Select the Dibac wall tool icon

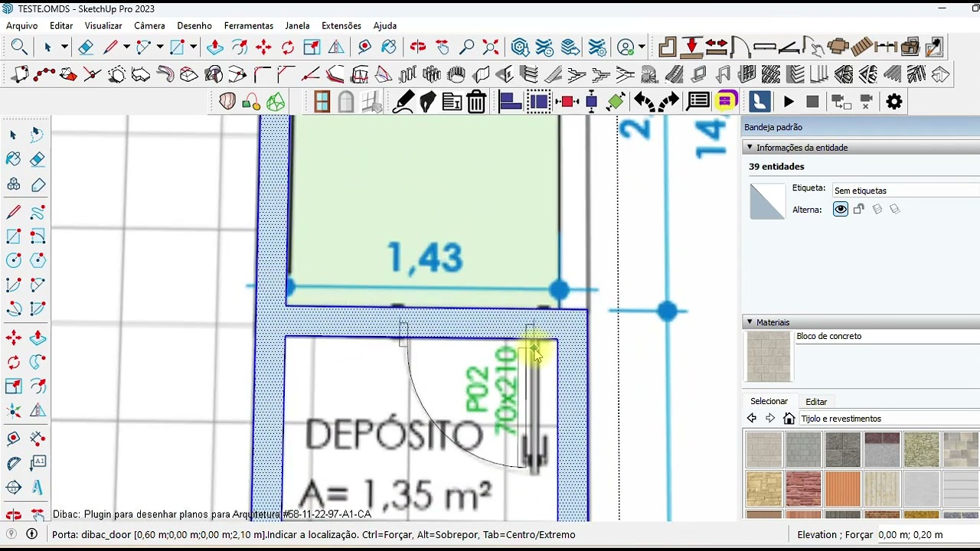(668, 47)
